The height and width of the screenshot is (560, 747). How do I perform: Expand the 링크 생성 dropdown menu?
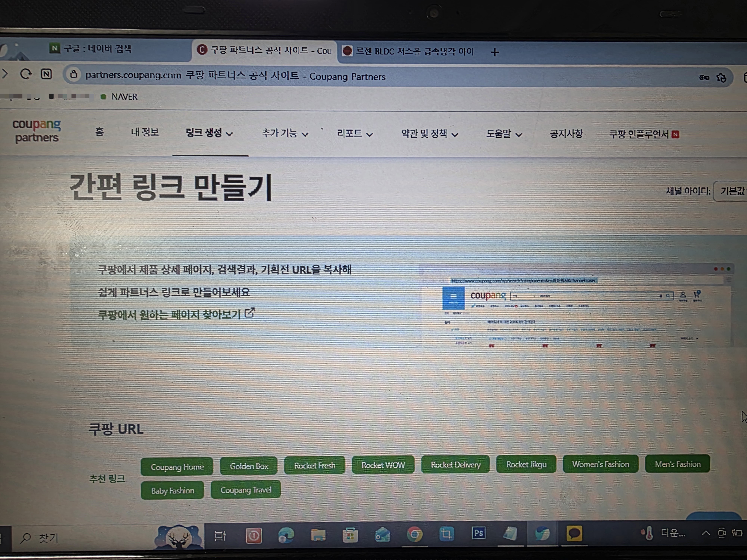209,133
